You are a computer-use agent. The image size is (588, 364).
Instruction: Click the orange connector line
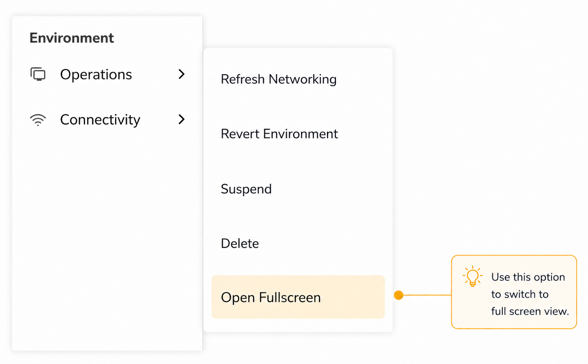click(x=427, y=295)
